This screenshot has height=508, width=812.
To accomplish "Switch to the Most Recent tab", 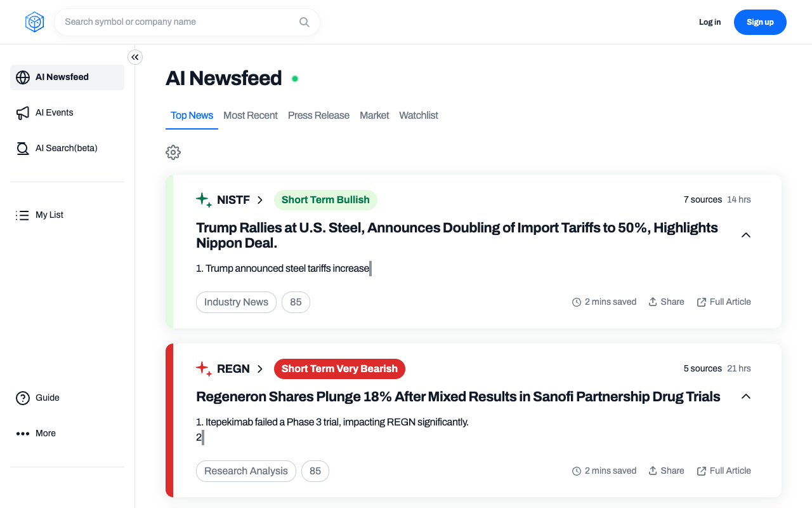I will [251, 116].
